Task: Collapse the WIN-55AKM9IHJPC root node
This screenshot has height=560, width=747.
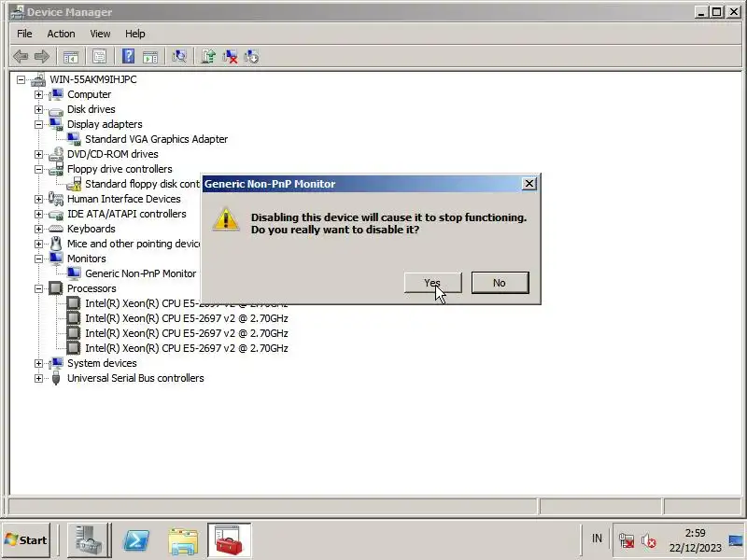Action: click(21, 80)
